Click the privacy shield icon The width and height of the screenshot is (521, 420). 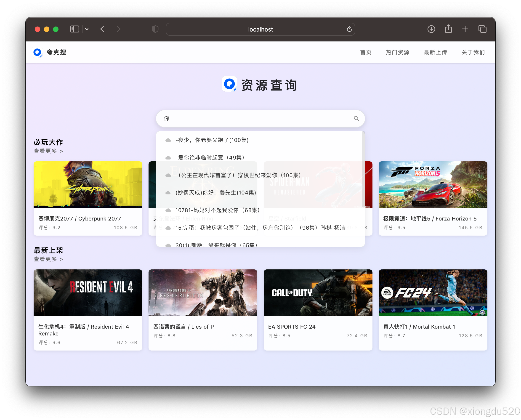tap(155, 29)
